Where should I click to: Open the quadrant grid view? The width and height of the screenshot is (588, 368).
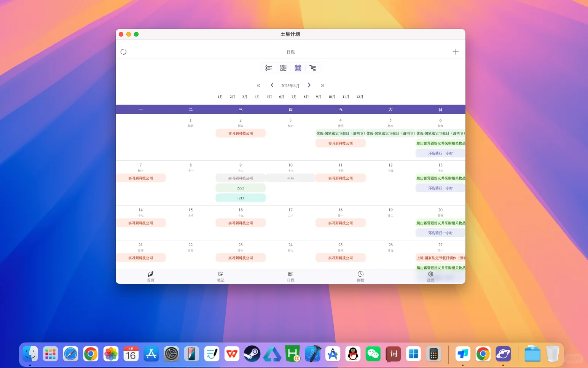point(283,68)
